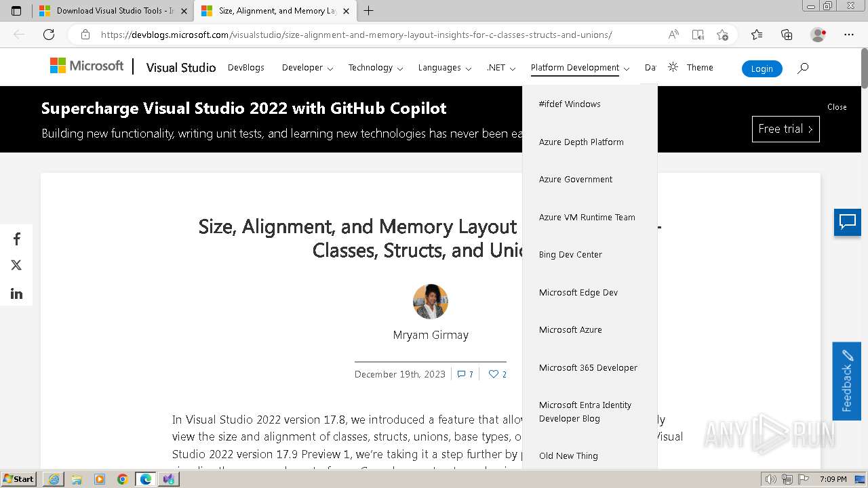
Task: Select Azure VM Runtime Team item
Action: coord(590,217)
